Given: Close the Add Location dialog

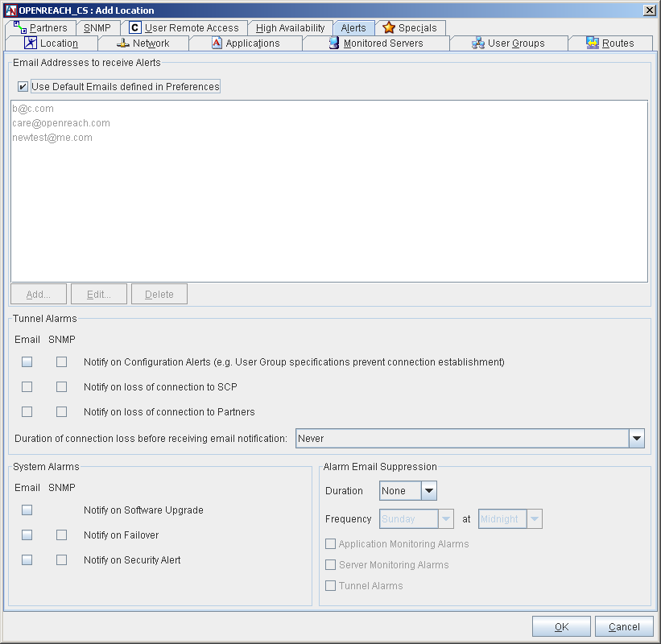Looking at the screenshot, I should click(650, 10).
